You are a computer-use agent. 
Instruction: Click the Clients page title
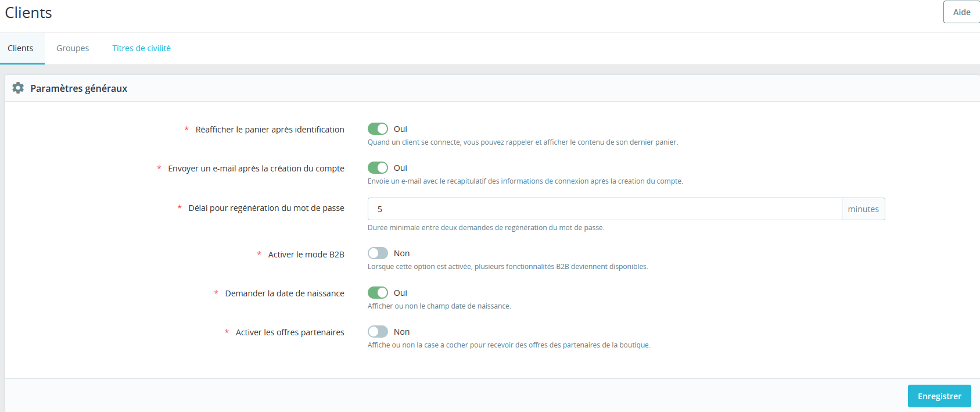click(28, 13)
